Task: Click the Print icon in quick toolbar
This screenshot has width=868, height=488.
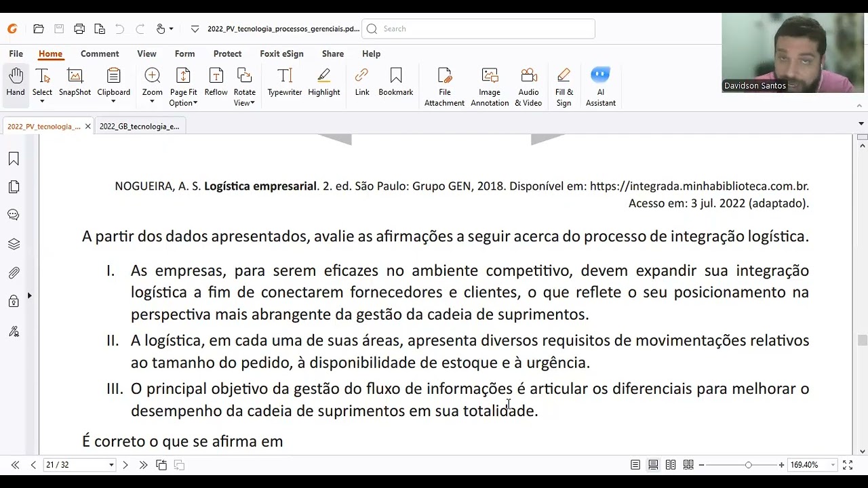Action: tap(79, 29)
